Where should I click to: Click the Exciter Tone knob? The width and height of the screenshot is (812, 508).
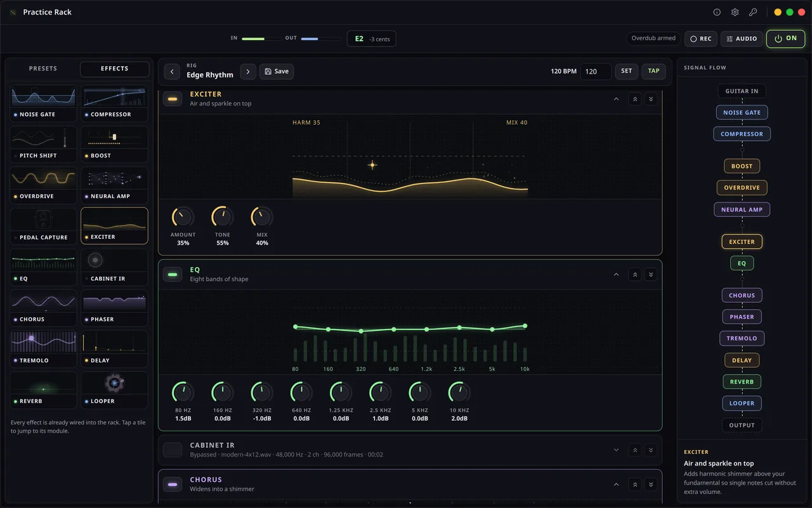coord(223,217)
